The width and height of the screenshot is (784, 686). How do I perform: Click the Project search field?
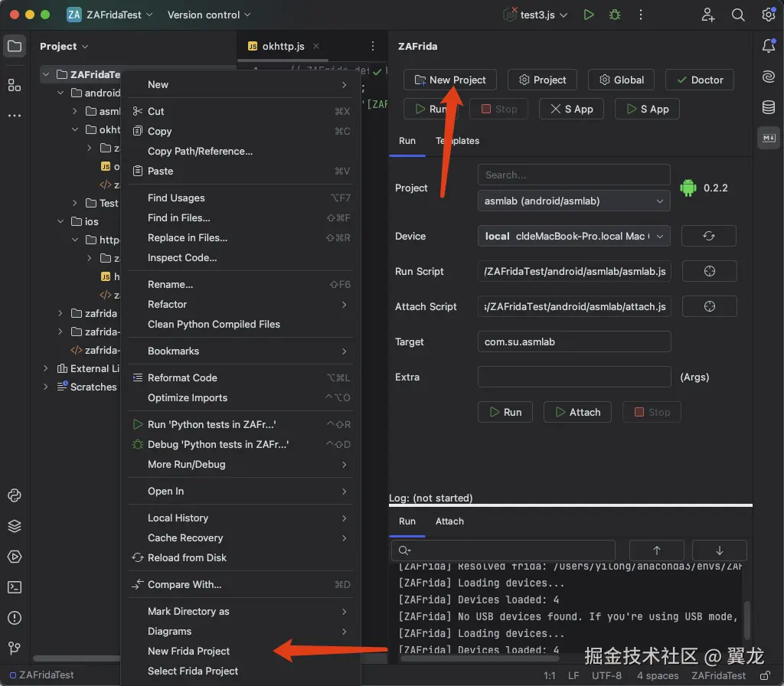pos(573,175)
